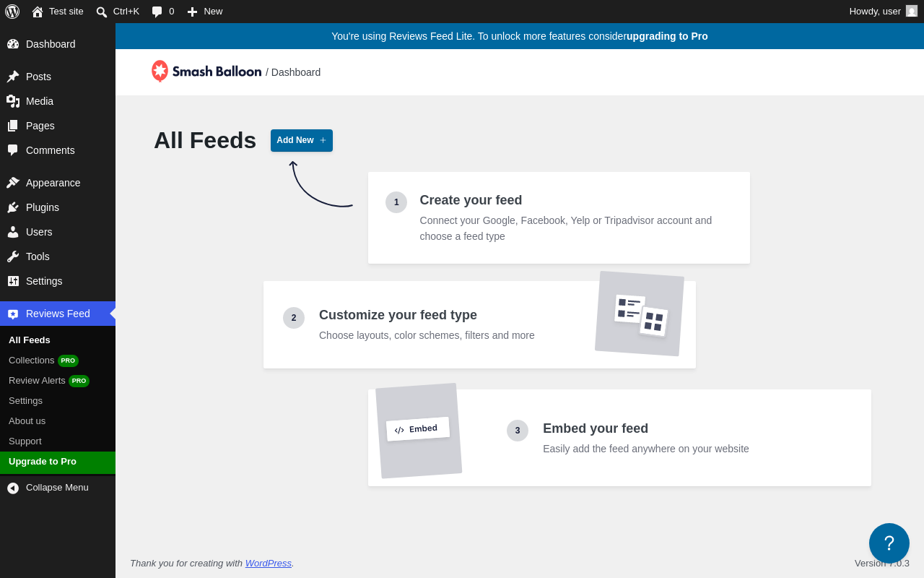Select the Reviews Feed menu item
The width and height of the screenshot is (924, 578).
click(x=58, y=314)
